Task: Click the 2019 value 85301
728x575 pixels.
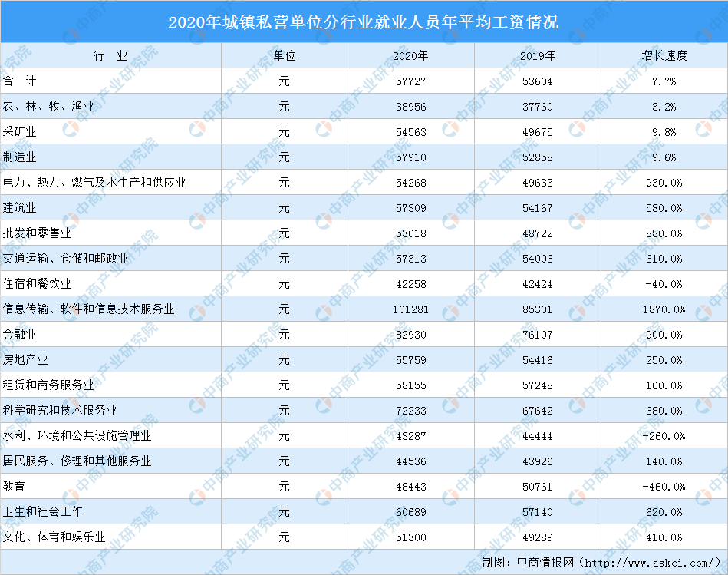Action: point(538,309)
